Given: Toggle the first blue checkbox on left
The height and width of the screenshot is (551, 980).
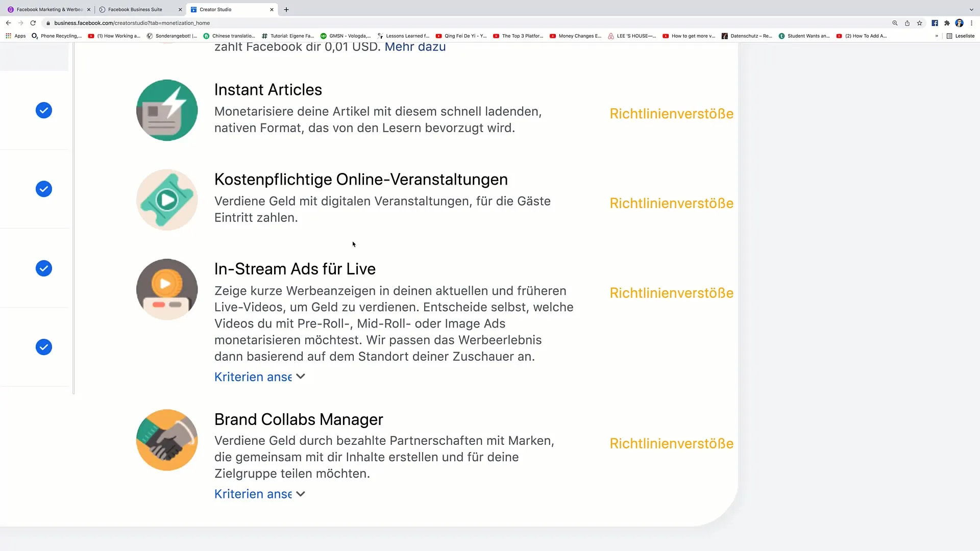Looking at the screenshot, I should click(44, 110).
